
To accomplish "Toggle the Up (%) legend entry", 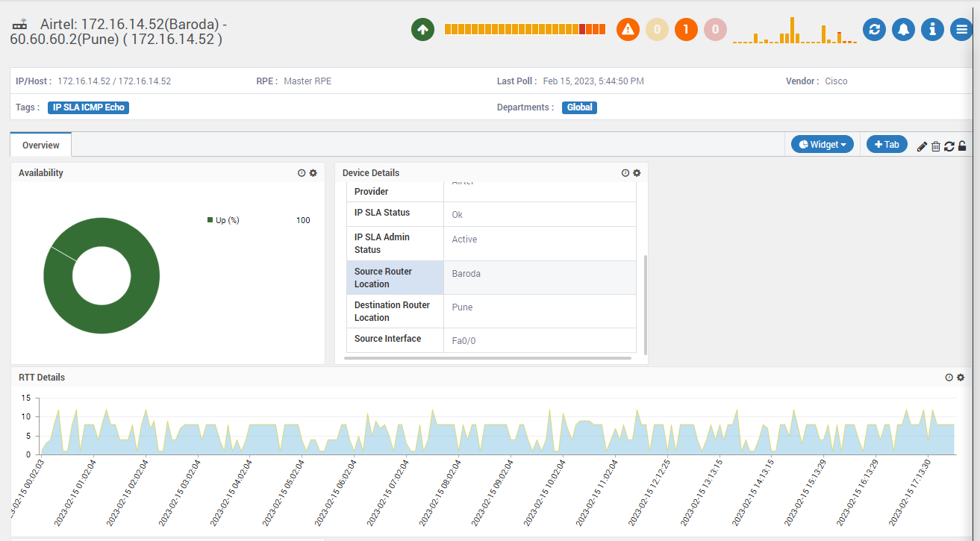I will [223, 220].
